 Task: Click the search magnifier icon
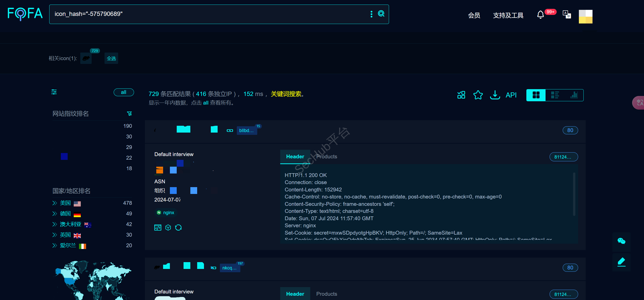coord(381,14)
